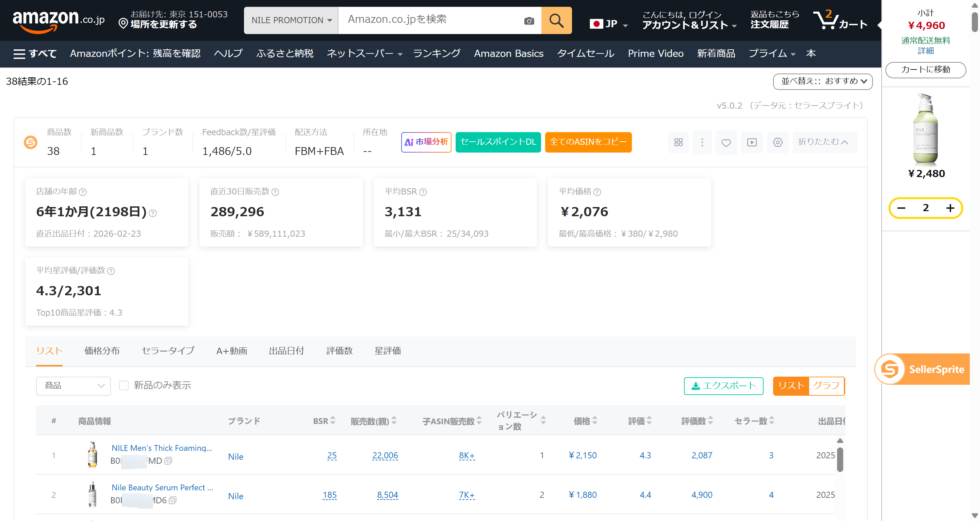The height and width of the screenshot is (521, 980).
Task: Decrease cart quantity with minus icon
Action: tap(901, 208)
